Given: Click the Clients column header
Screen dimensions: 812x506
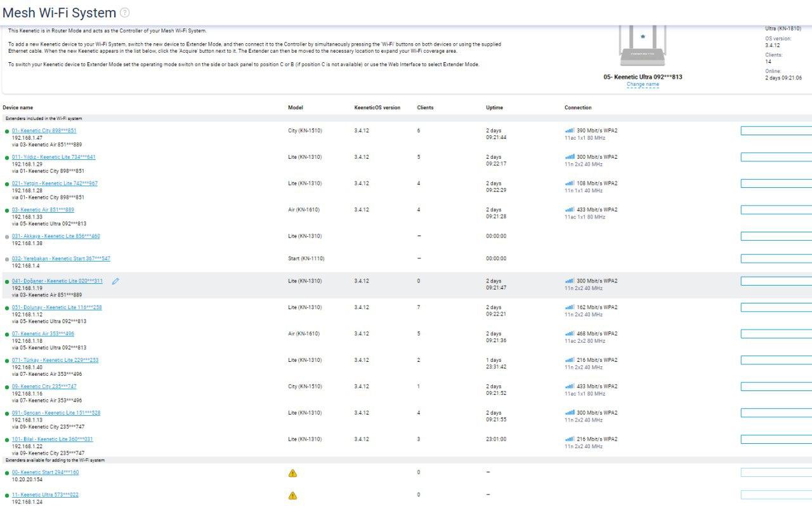Looking at the screenshot, I should pyautogui.click(x=426, y=108).
